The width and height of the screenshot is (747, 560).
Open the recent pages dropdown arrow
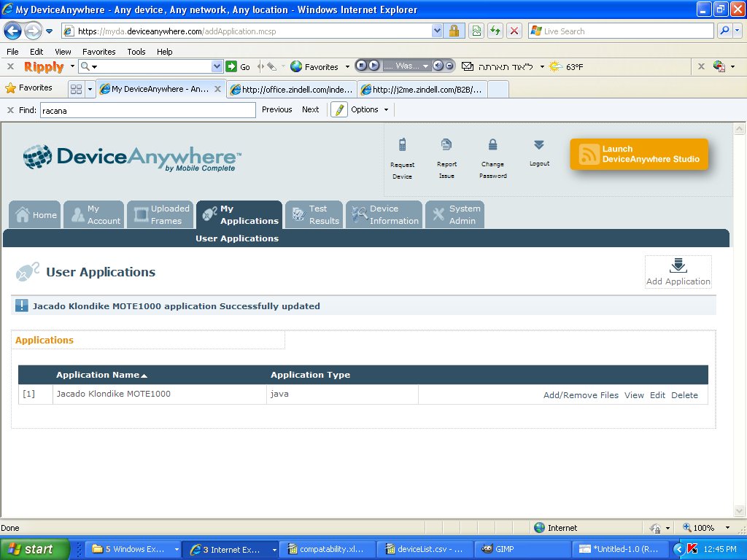pos(49,31)
